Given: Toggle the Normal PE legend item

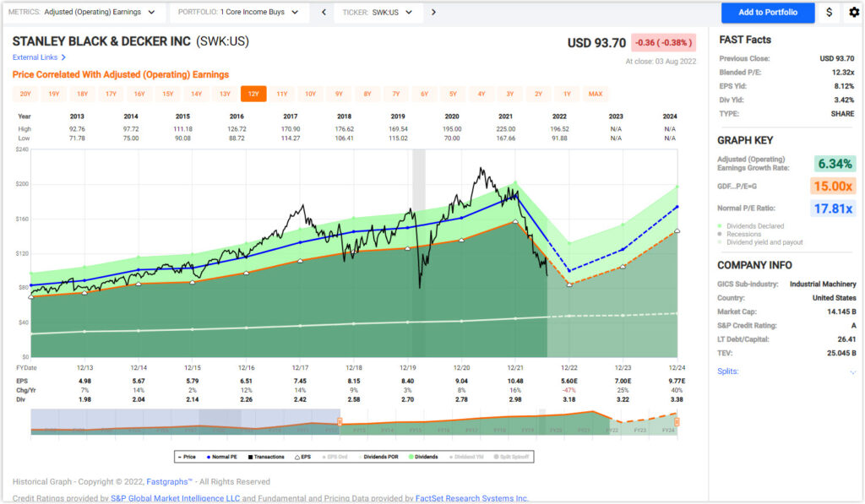Looking at the screenshot, I should [222, 457].
